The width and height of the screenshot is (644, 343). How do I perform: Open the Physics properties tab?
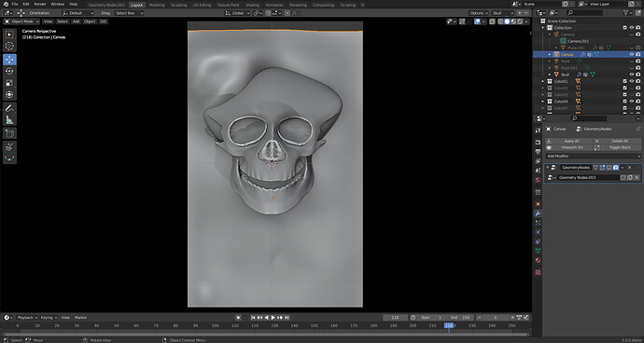[538, 232]
